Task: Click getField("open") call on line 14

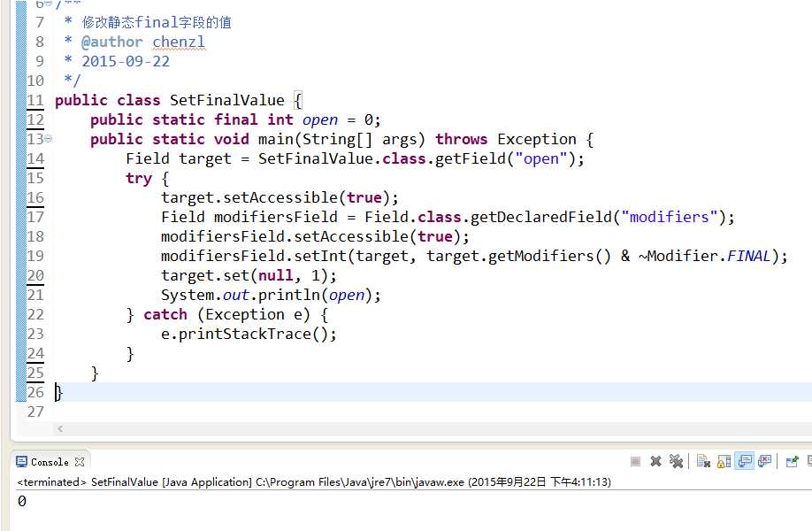Action: (505, 158)
